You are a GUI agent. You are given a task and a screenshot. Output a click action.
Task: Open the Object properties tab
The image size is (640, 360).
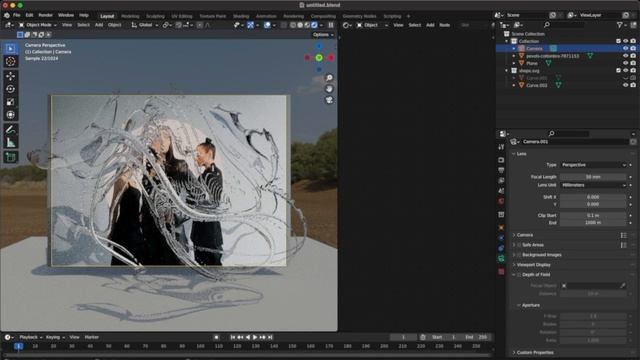(501, 227)
